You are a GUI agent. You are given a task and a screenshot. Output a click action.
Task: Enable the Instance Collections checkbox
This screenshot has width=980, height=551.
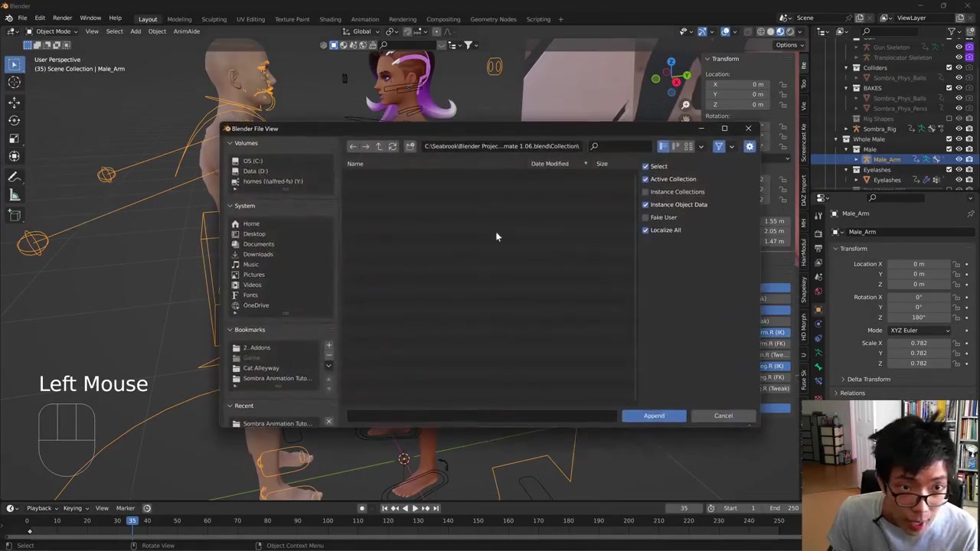[645, 192]
